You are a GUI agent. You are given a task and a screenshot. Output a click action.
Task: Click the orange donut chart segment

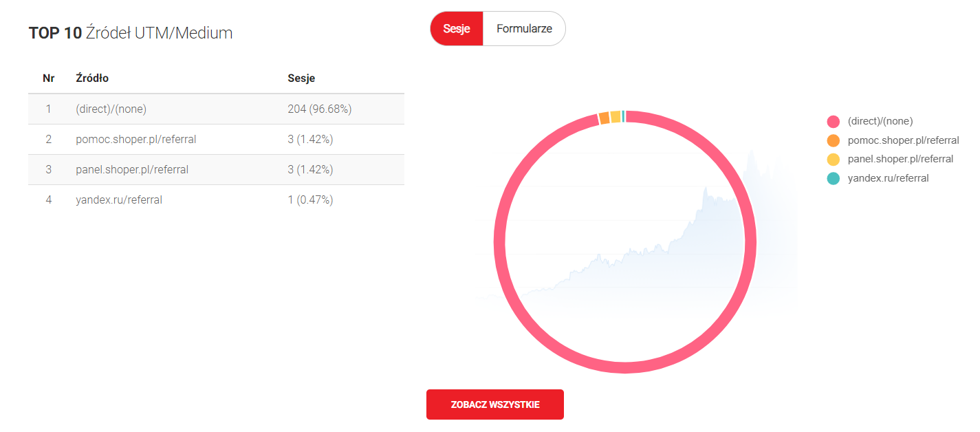604,118
